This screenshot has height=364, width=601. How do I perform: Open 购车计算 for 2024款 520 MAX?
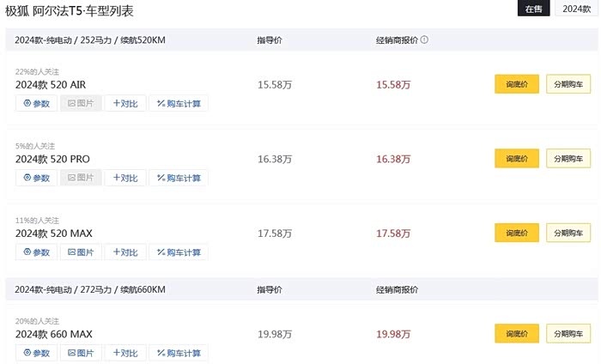[x=179, y=252]
